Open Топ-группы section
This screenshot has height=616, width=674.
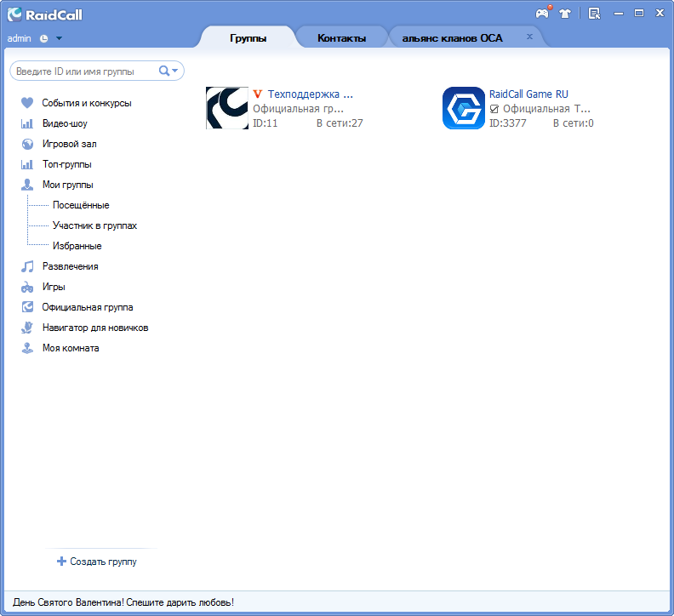(x=66, y=164)
